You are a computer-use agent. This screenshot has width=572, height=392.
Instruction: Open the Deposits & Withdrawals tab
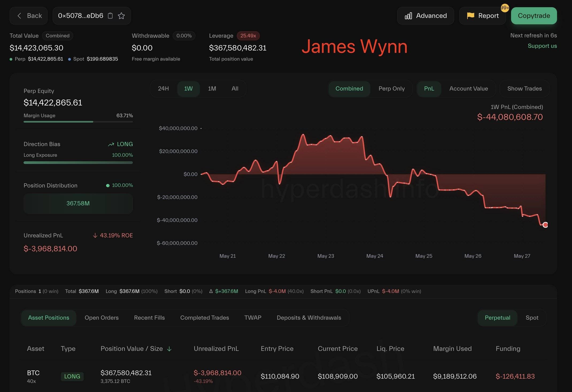point(309,318)
